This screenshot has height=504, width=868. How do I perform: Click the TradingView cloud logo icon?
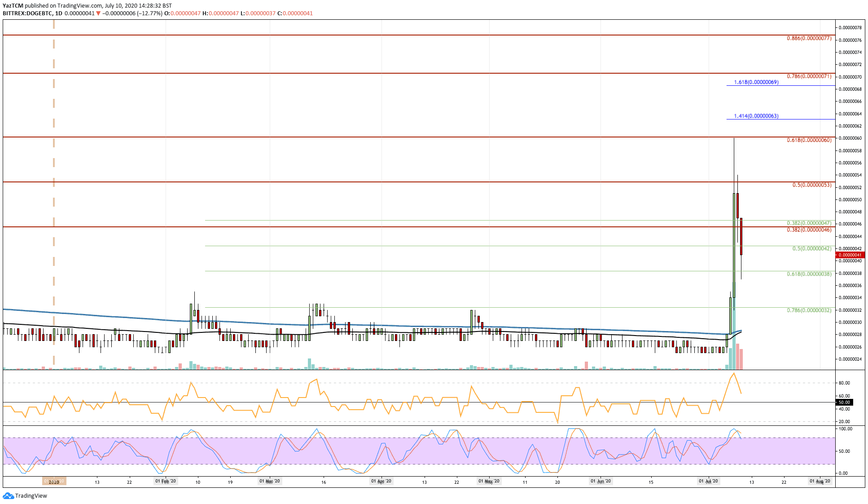(8, 496)
